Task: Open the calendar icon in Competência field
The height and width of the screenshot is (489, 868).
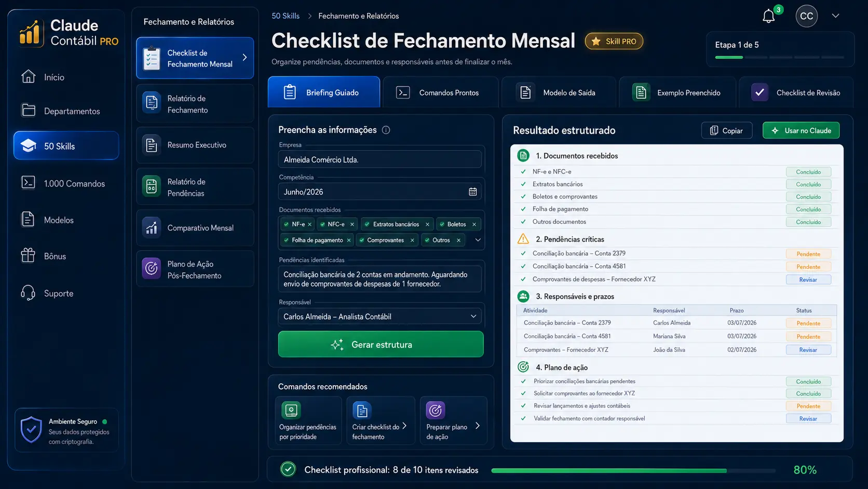Action: (x=472, y=192)
